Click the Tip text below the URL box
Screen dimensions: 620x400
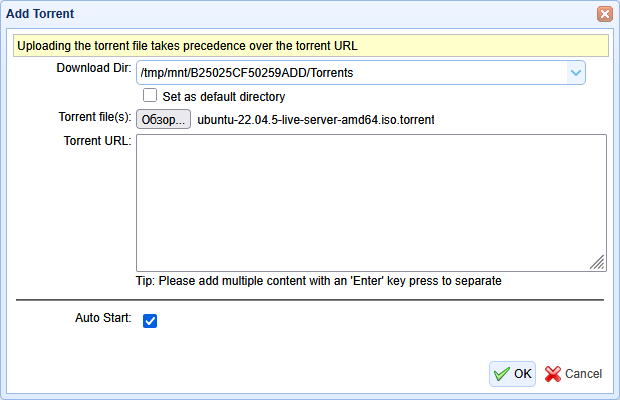click(x=318, y=280)
